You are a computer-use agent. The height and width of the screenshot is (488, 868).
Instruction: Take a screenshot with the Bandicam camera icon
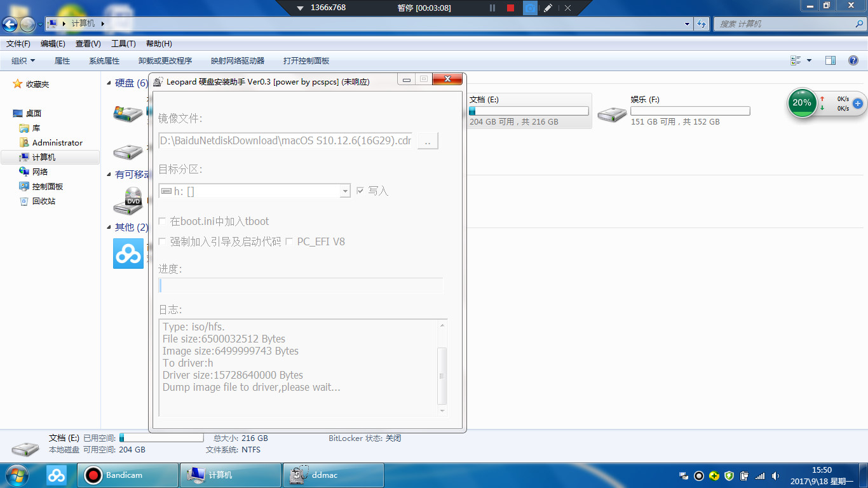coord(529,8)
